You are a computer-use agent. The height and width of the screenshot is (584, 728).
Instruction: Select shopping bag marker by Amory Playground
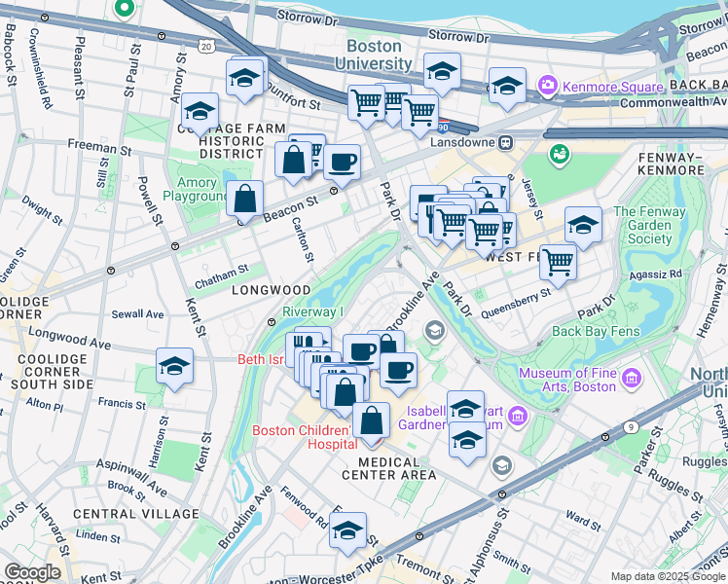(x=244, y=202)
